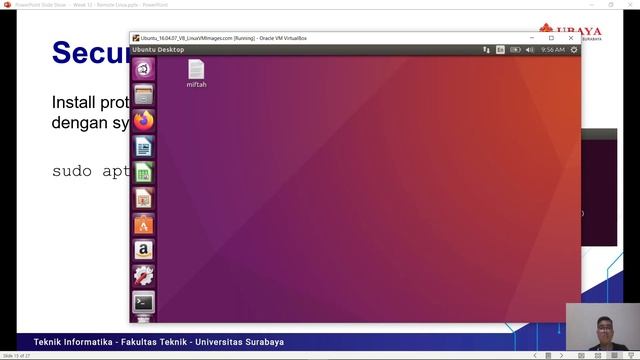Open keyboard layout indicator in Ubuntu panel
The width and height of the screenshot is (640, 360).
(x=500, y=50)
